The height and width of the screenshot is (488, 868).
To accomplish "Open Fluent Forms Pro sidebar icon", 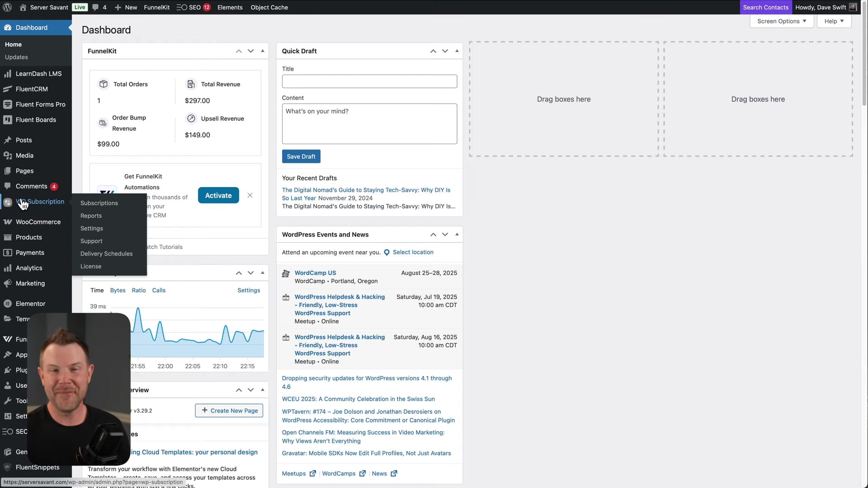I will (x=7, y=104).
